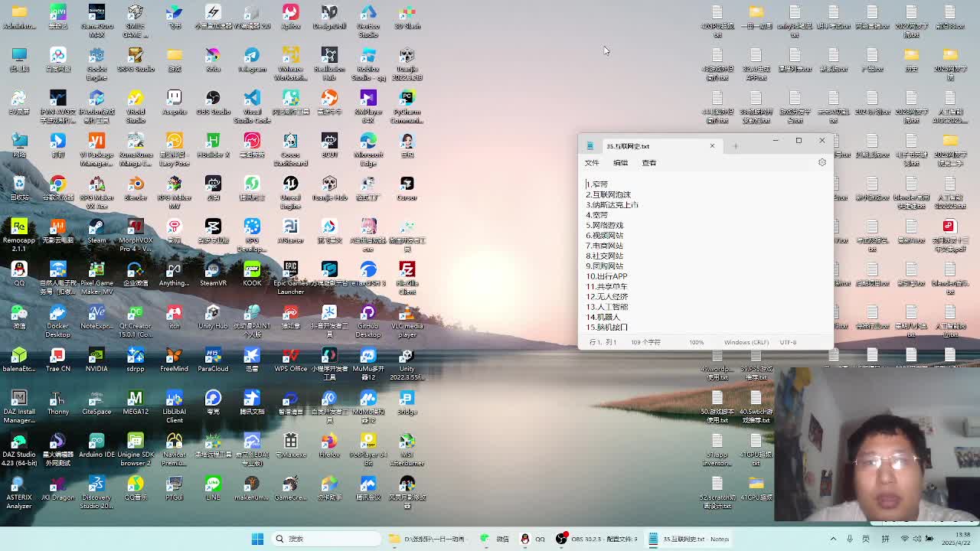Open the UTF-8 encoding selector
The width and height of the screenshot is (980, 551).
pyautogui.click(x=788, y=342)
